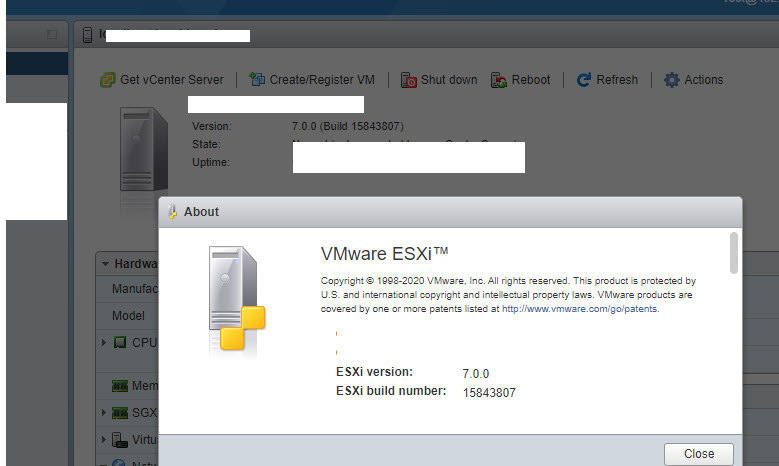Close the About dialog with Close button

point(698,453)
